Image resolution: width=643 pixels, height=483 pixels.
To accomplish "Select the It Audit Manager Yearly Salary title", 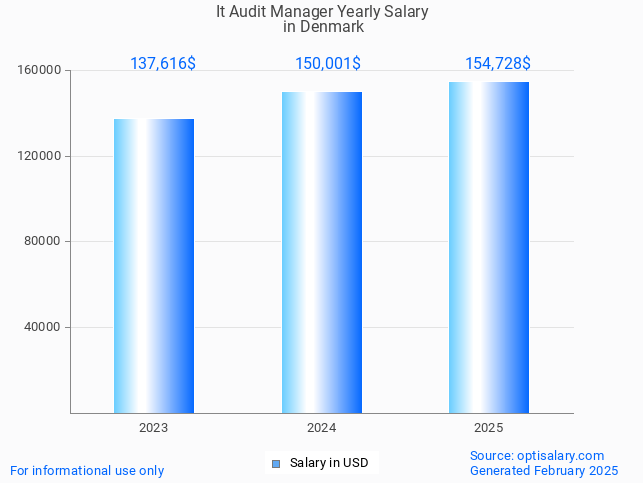I will tap(322, 12).
